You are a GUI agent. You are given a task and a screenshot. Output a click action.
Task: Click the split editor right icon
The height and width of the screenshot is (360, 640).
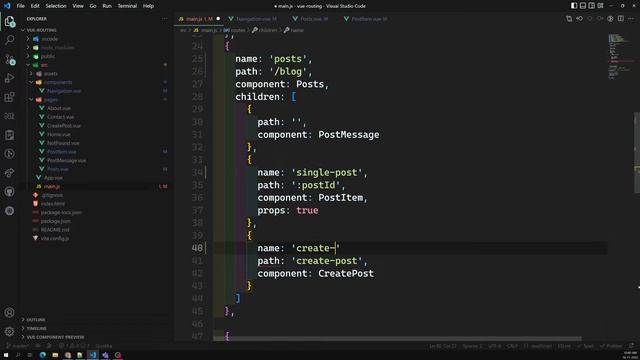tap(620, 19)
